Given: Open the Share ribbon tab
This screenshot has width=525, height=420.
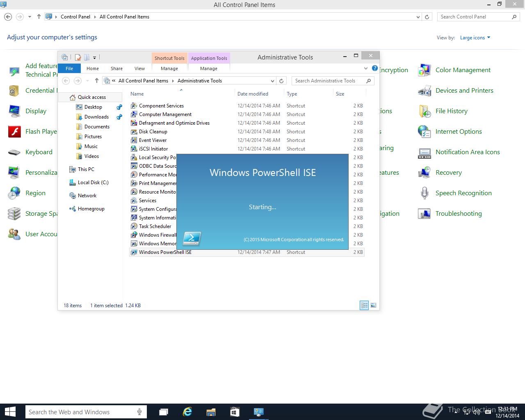Looking at the screenshot, I should coord(116,68).
